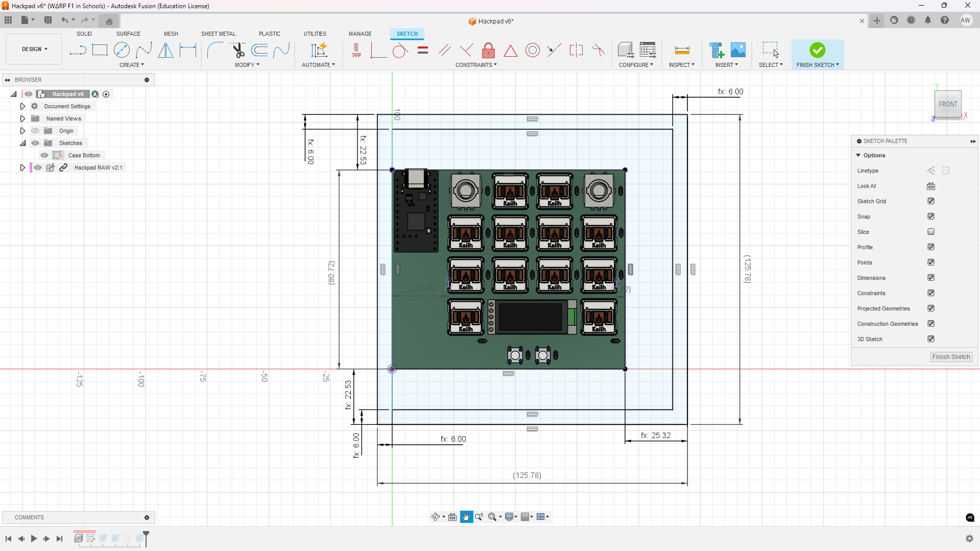980x551 pixels.
Task: Select the Concentric constraint icon
Action: pos(532,50)
